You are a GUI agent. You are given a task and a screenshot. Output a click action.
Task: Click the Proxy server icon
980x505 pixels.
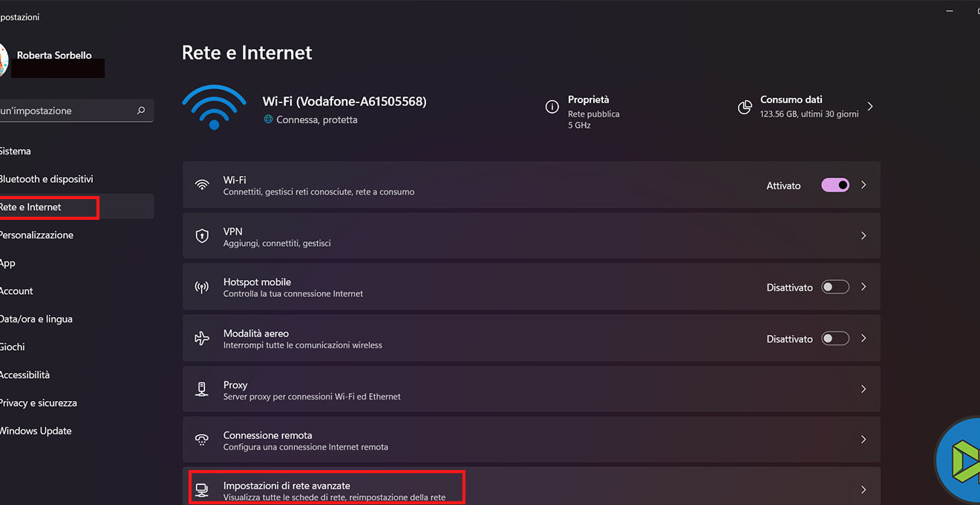[202, 389]
